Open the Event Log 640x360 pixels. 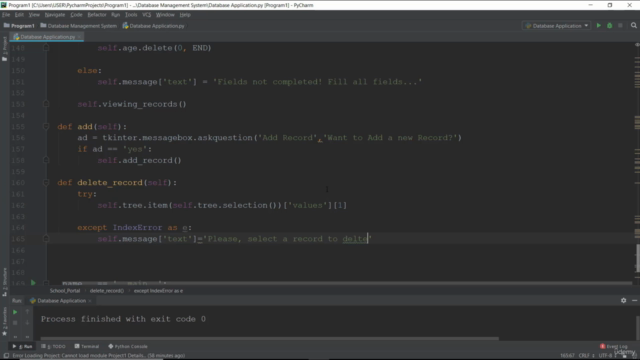click(613, 346)
